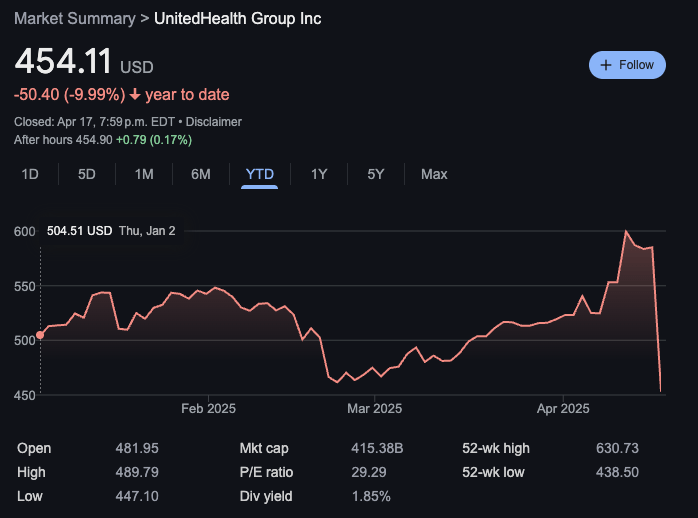This screenshot has width=698, height=518.
Task: Click the Mkt cap value 415.38B
Action: coord(377,448)
